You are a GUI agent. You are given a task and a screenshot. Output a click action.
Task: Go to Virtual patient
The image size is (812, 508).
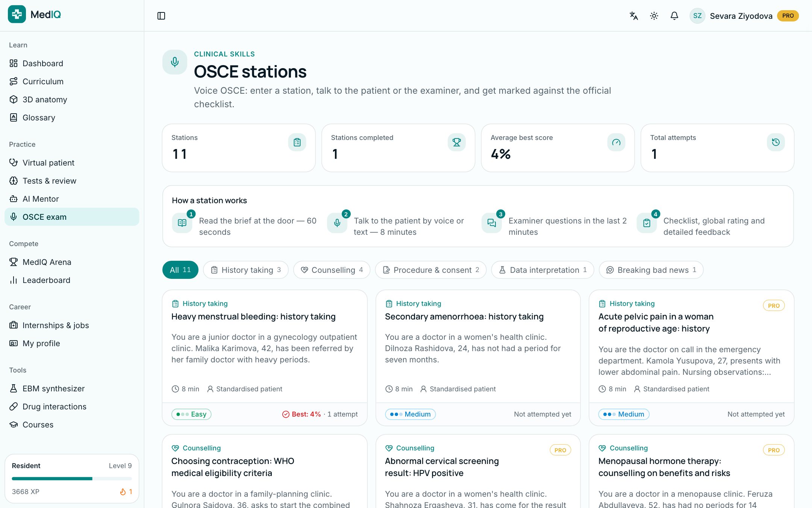[72, 163]
